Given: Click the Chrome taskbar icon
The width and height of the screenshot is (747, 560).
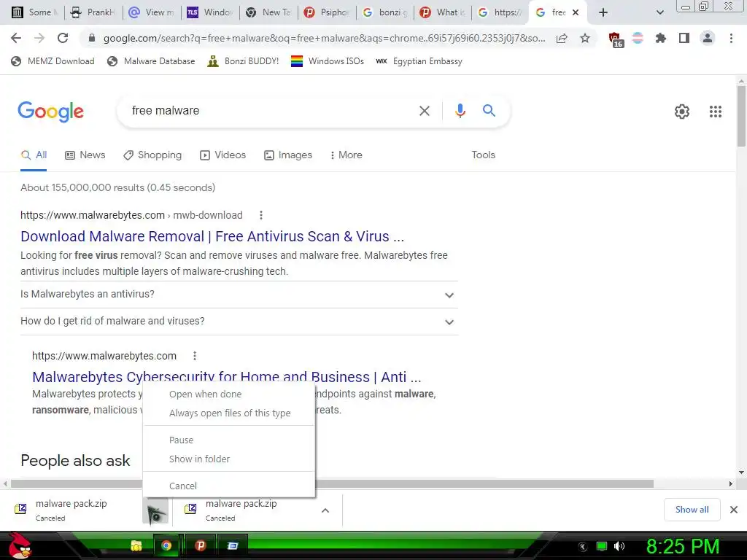Looking at the screenshot, I should pyautogui.click(x=166, y=545).
